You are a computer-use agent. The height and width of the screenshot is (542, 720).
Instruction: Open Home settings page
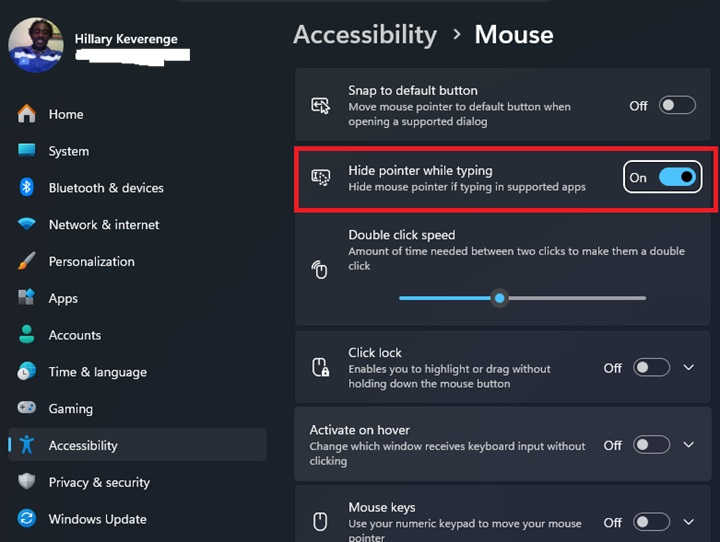137,114
